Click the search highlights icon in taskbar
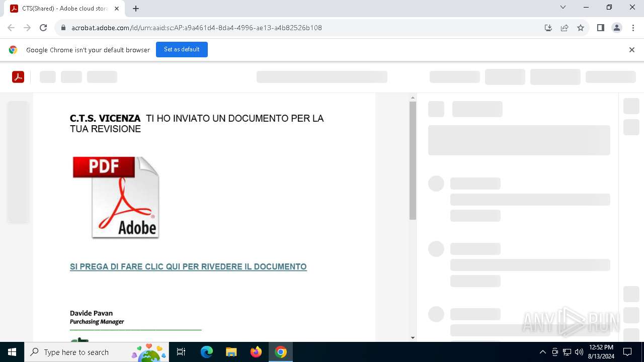 click(x=149, y=352)
